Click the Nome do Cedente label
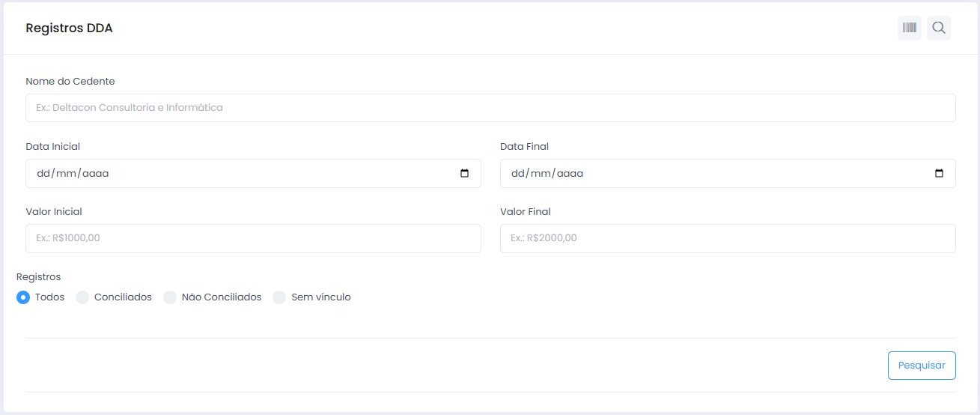This screenshot has width=980, height=415. [x=70, y=81]
